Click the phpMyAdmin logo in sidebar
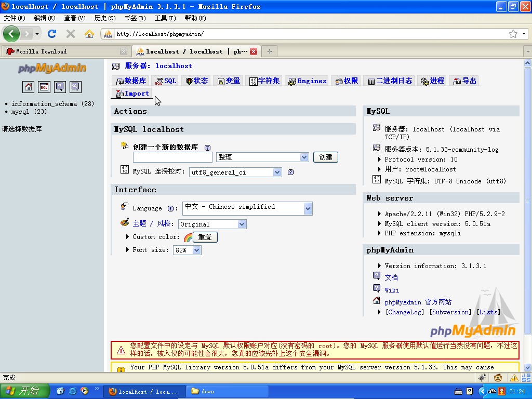Image resolution: width=532 pixels, height=399 pixels. coord(52,68)
